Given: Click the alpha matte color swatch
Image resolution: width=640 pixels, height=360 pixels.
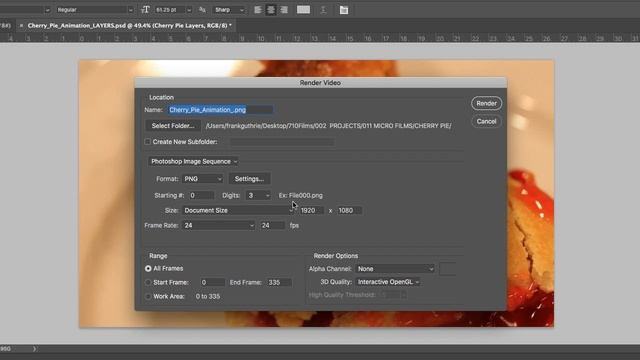Looking at the screenshot, I should coord(447,269).
